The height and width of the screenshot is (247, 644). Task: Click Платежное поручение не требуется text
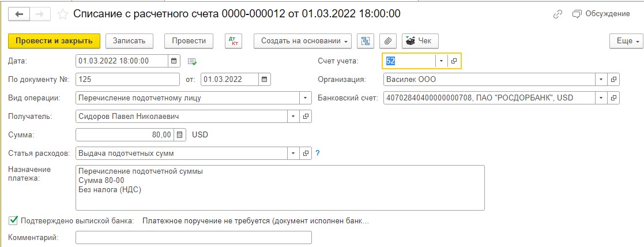255,221
